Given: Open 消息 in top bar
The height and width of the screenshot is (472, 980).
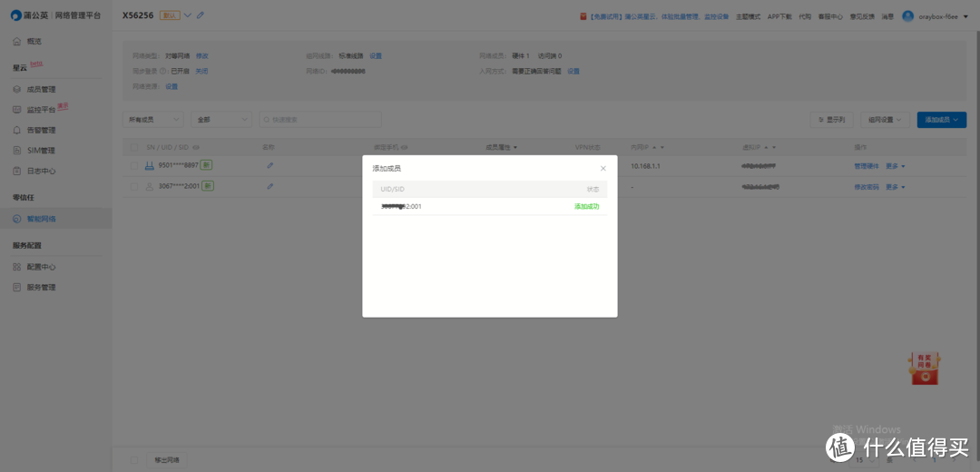Looking at the screenshot, I should coord(887,17).
